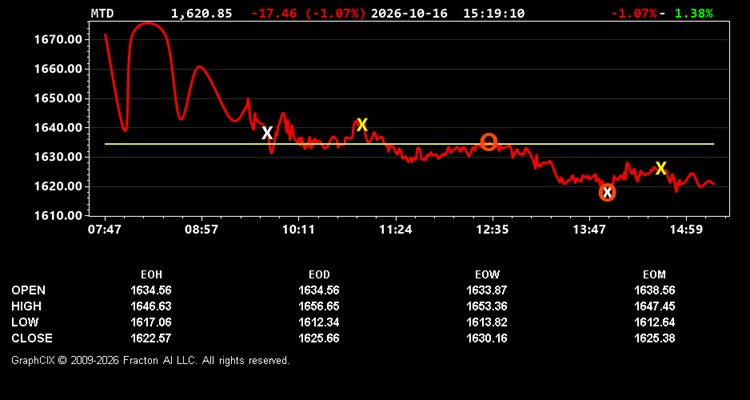This screenshot has height=400, width=750.
Task: Select EOM high value 1647.45
Action: [x=654, y=306]
